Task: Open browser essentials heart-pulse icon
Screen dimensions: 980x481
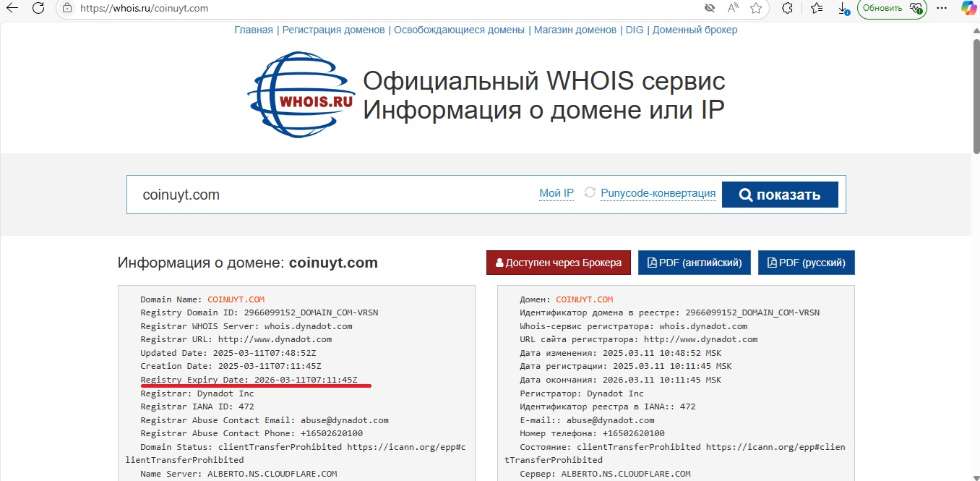Action: (x=916, y=9)
